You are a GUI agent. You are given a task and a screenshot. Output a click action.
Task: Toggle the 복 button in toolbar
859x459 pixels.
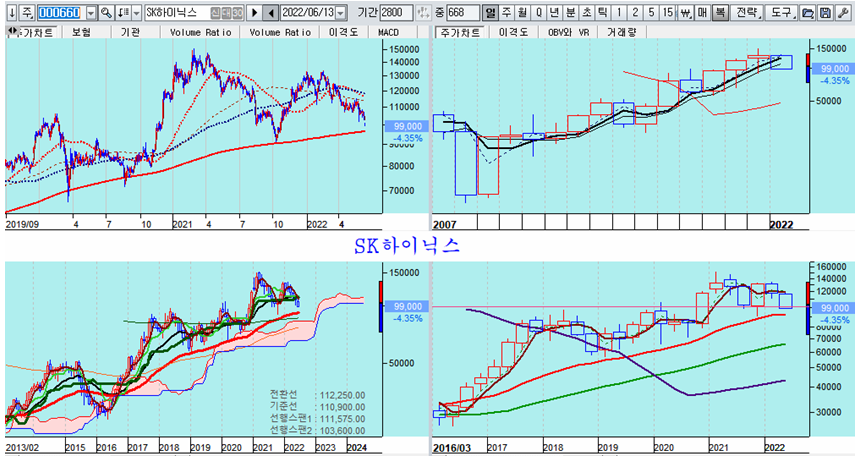(719, 13)
